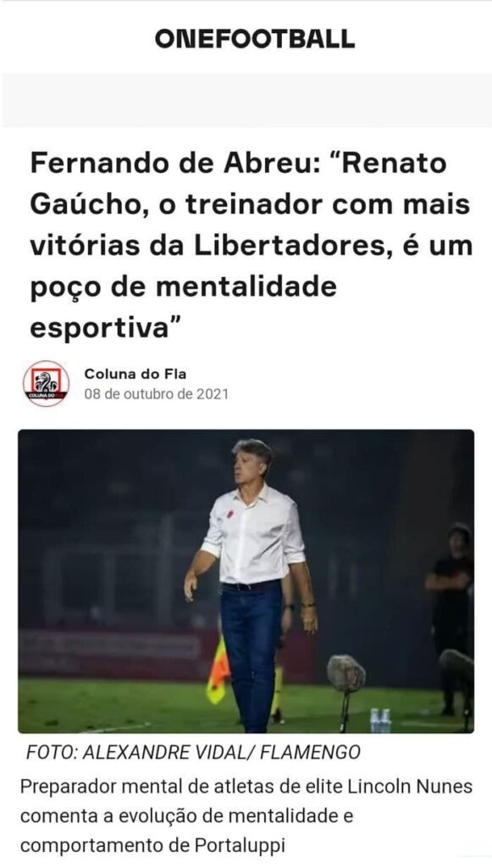492x868 pixels.
Task: Tap FLAMENGO in the photo credit
Action: tap(311, 753)
